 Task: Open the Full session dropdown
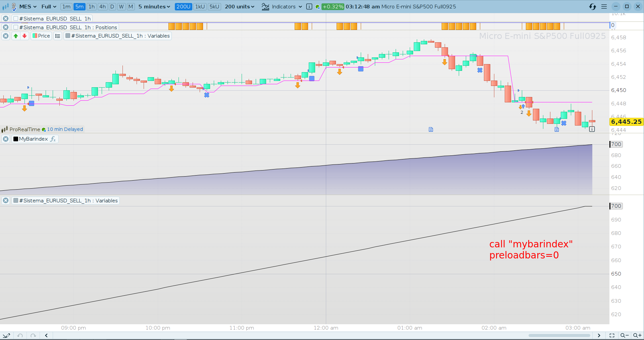click(49, 7)
